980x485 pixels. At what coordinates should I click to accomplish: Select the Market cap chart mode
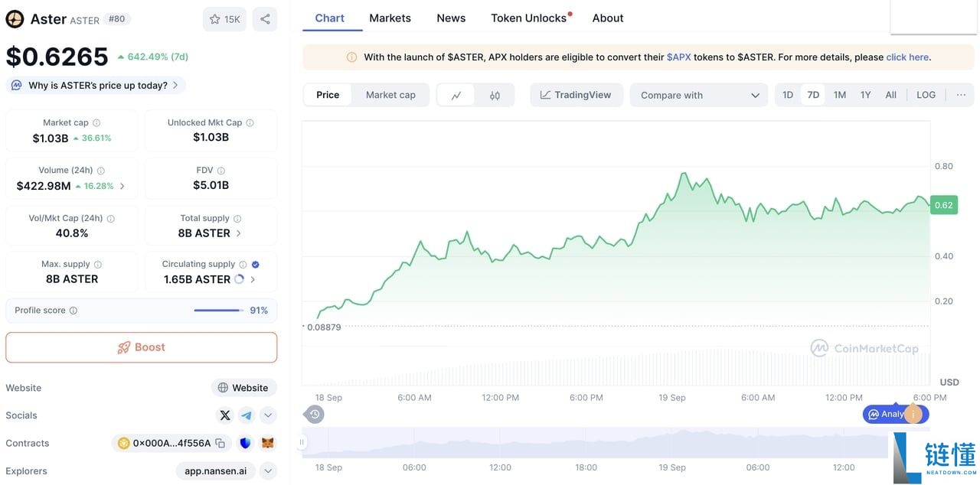390,95
